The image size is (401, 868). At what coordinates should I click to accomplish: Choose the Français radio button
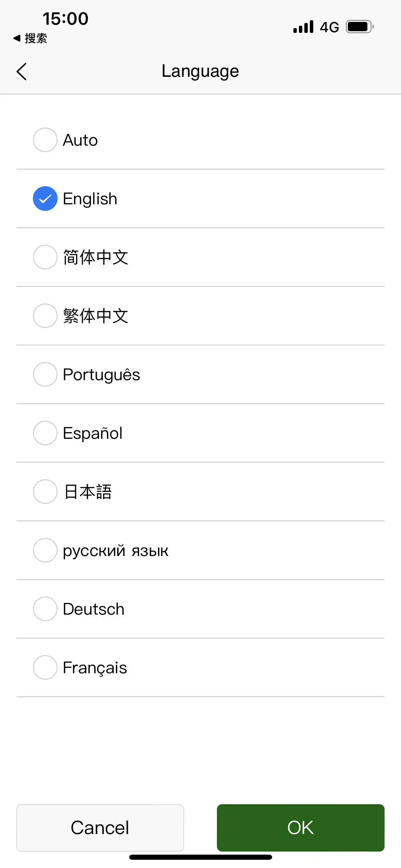pos(45,667)
